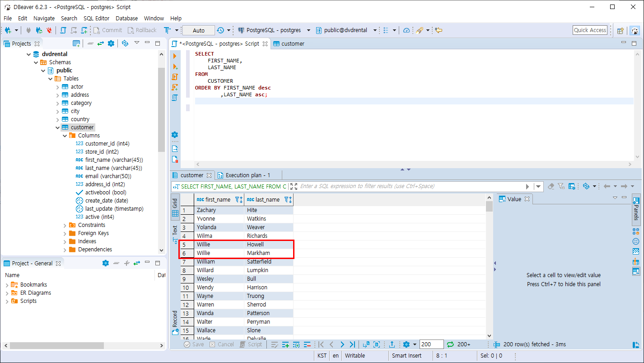
Task: Click the Delete row icon in results toolbar
Action: point(307,344)
